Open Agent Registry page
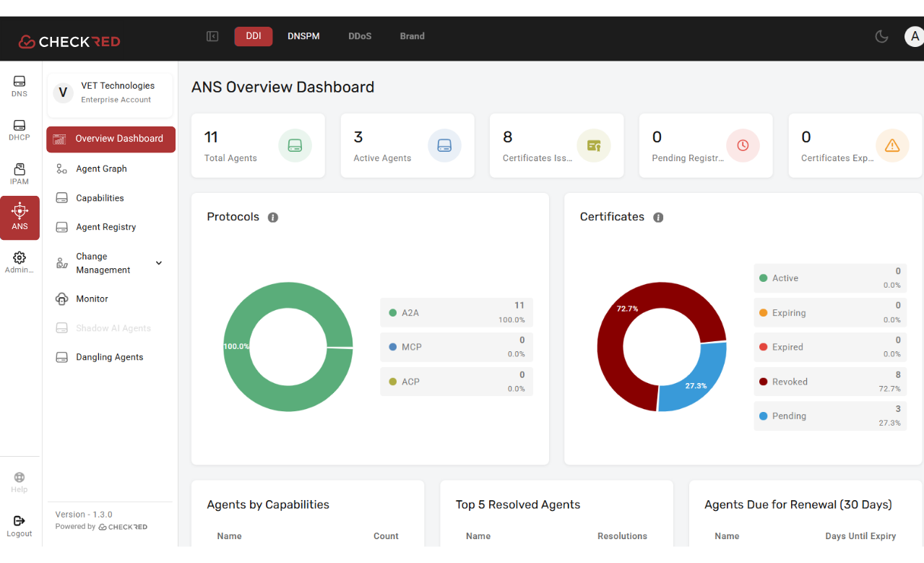The image size is (924, 563). (x=105, y=227)
